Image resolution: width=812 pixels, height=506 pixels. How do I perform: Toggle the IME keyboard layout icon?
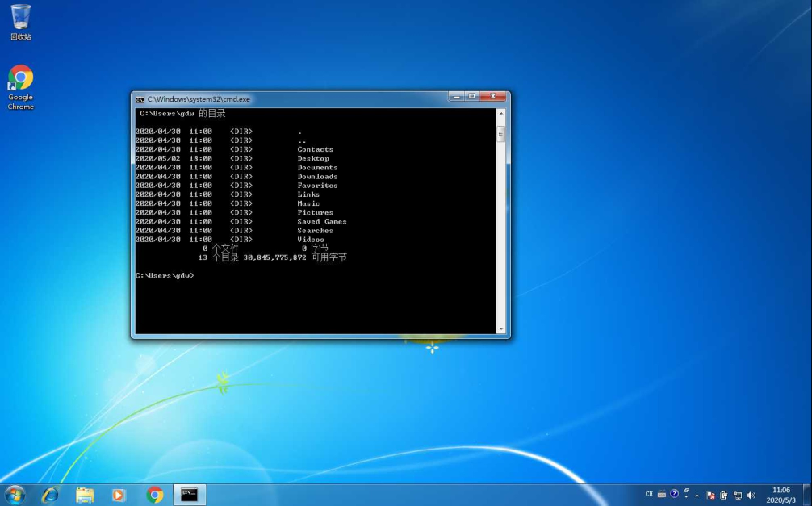[x=661, y=494]
